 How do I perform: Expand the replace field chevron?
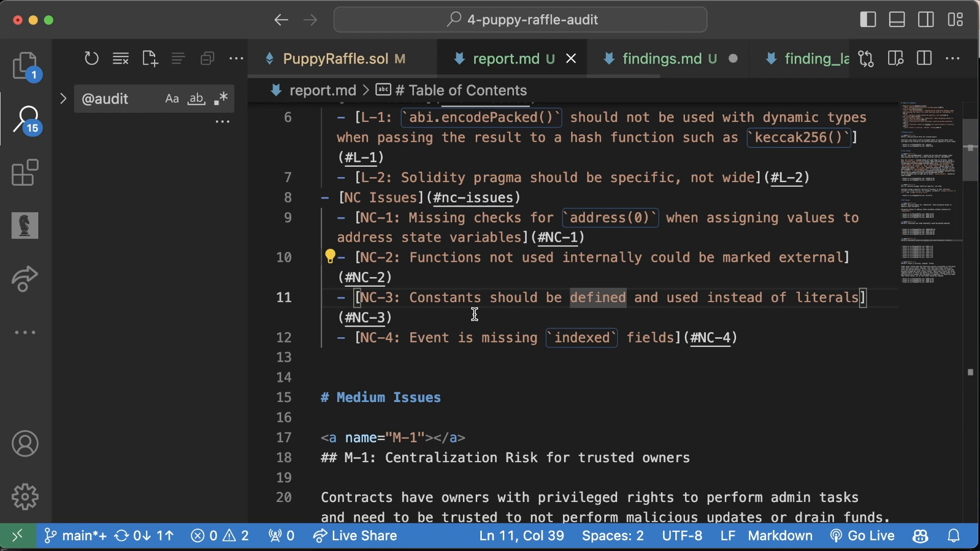(63, 98)
